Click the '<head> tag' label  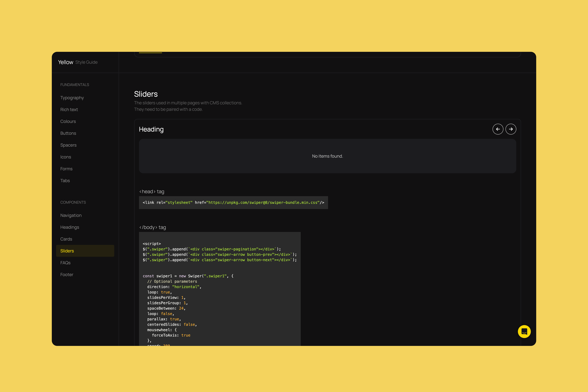pos(152,191)
